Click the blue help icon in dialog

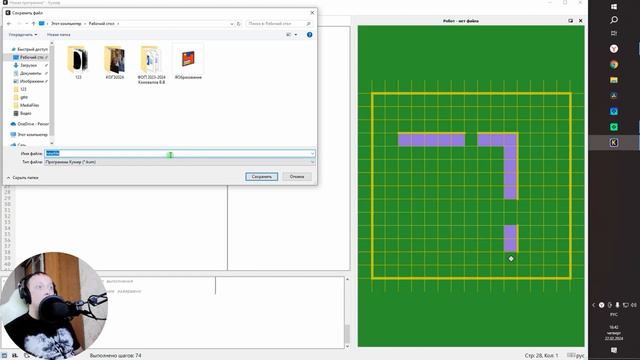point(309,35)
